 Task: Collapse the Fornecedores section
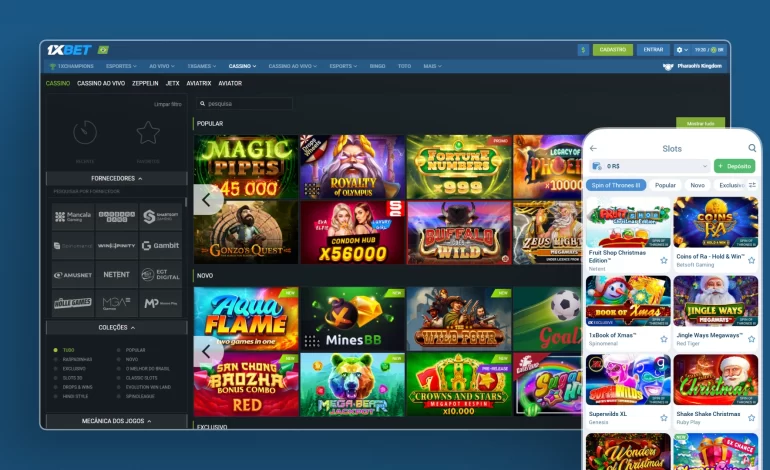pyautogui.click(x=116, y=178)
